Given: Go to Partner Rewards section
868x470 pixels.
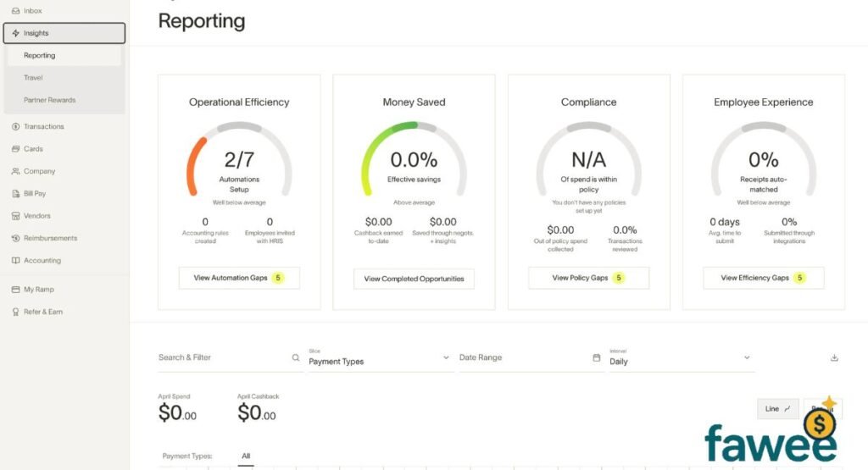Looking at the screenshot, I should click(50, 100).
